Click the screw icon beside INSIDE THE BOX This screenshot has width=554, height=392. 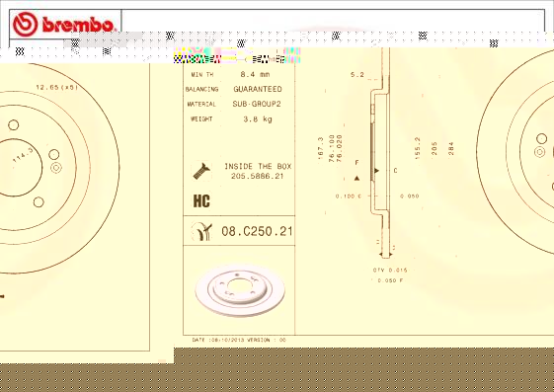(x=201, y=171)
